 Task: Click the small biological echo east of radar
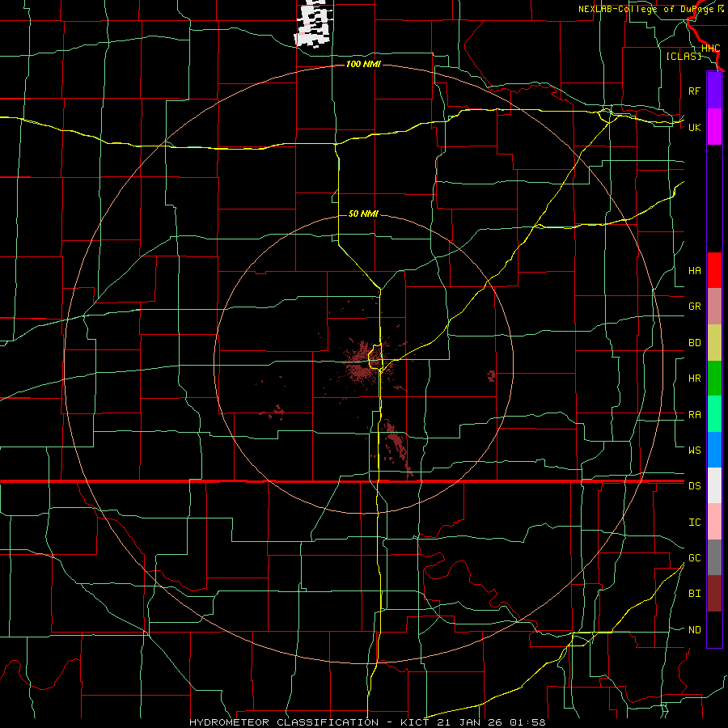tap(491, 375)
